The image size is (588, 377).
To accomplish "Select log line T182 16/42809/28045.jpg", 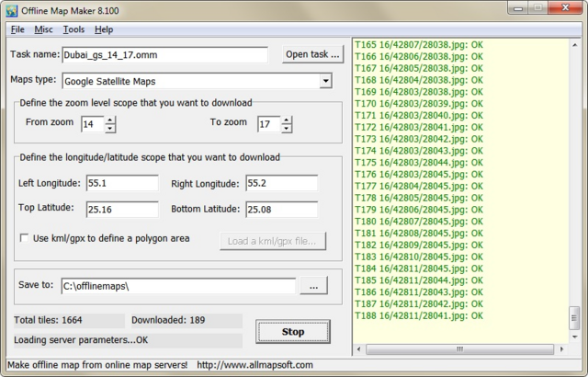I will click(419, 245).
